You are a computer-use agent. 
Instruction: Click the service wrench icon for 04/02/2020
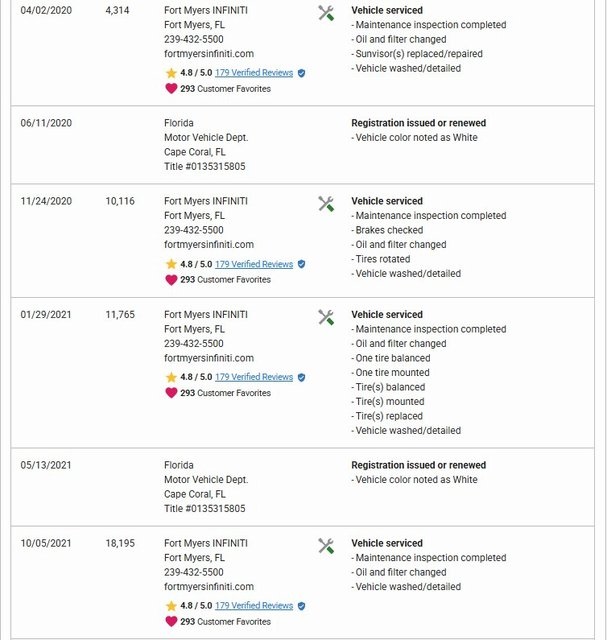(x=326, y=13)
